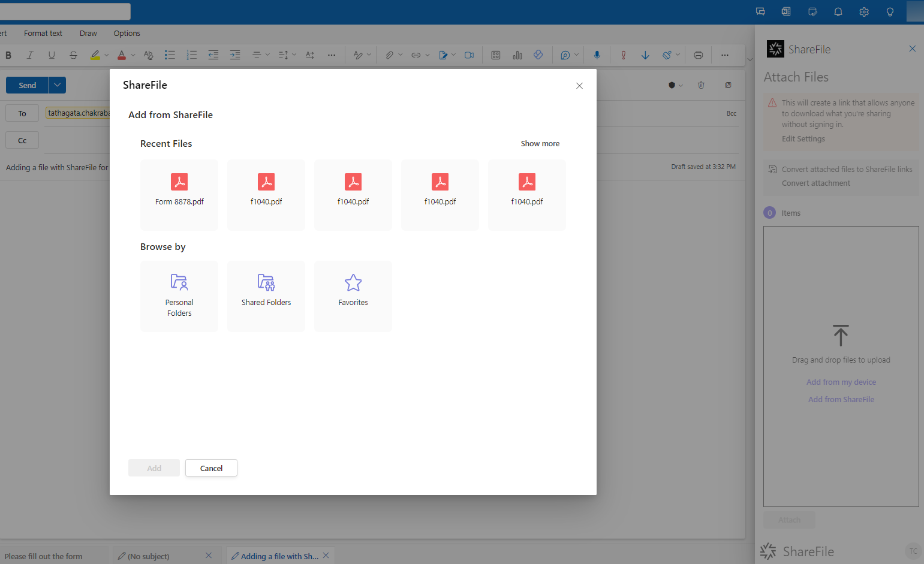Close the ShareFile dialog
Image resolution: width=924 pixels, height=564 pixels.
point(579,86)
